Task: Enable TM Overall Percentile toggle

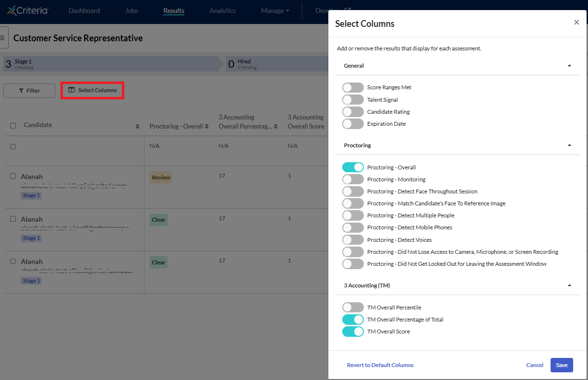Action: 353,308
